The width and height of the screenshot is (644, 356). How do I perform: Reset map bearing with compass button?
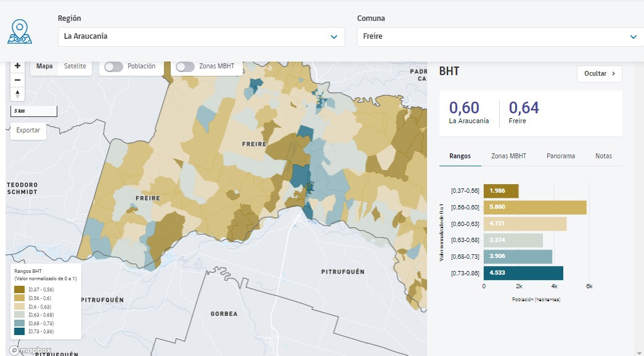click(17, 94)
